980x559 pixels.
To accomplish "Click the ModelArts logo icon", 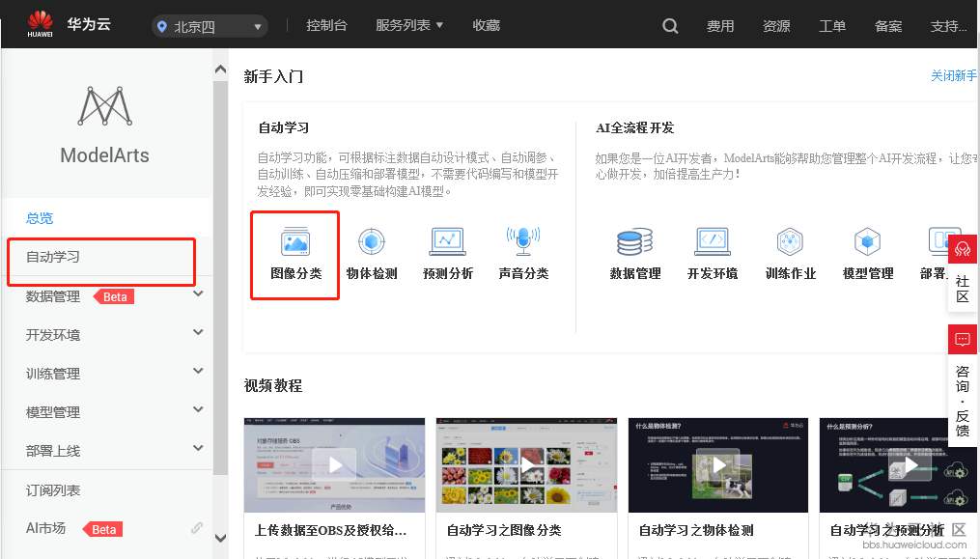I will click(x=104, y=105).
